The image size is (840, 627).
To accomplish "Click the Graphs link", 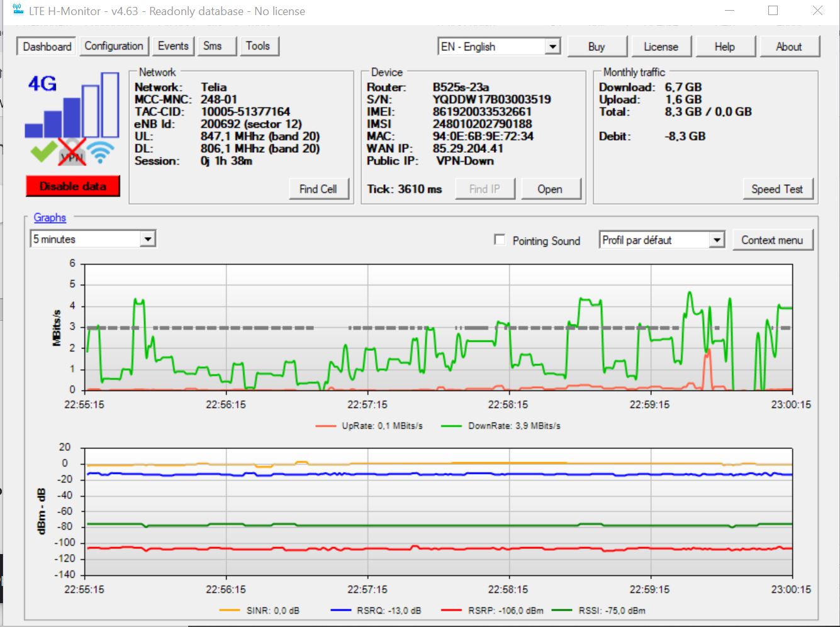I will (x=50, y=218).
